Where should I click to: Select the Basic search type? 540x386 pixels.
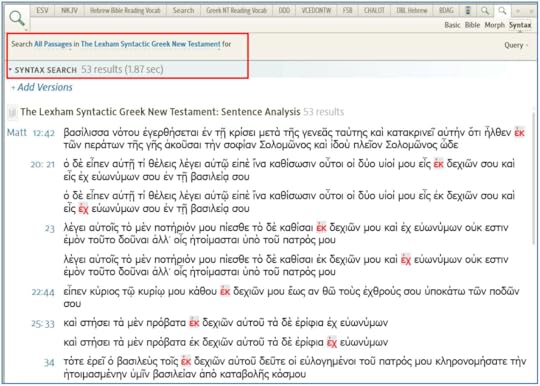pos(452,25)
